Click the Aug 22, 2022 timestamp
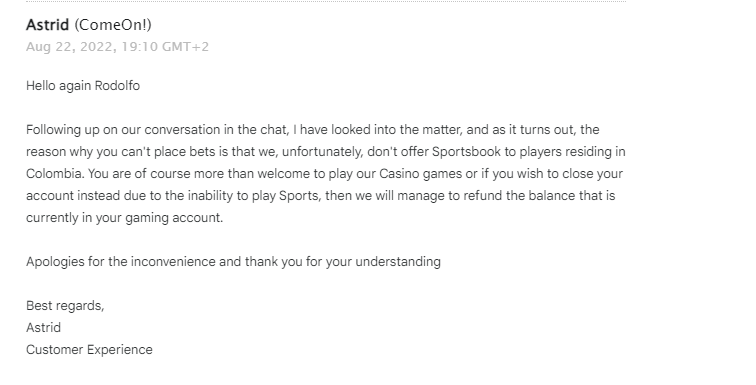The width and height of the screenshot is (756, 385). (117, 47)
